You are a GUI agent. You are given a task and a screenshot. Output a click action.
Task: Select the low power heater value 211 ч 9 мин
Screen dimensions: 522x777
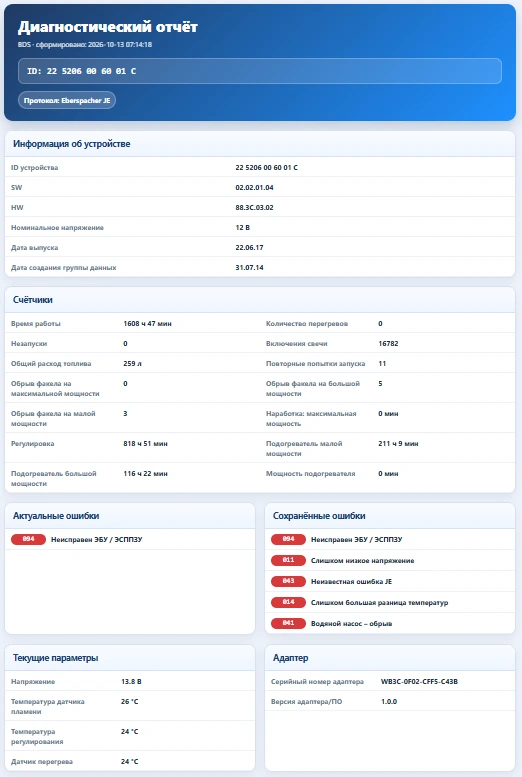click(x=398, y=444)
